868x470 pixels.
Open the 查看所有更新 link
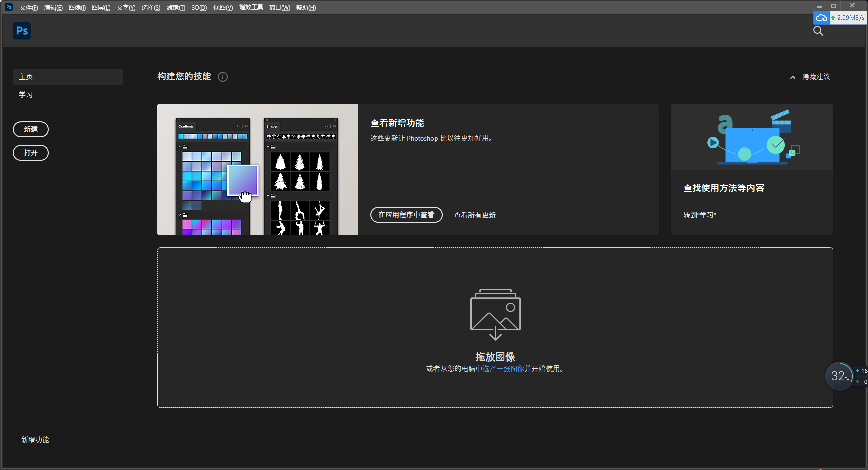pos(475,215)
